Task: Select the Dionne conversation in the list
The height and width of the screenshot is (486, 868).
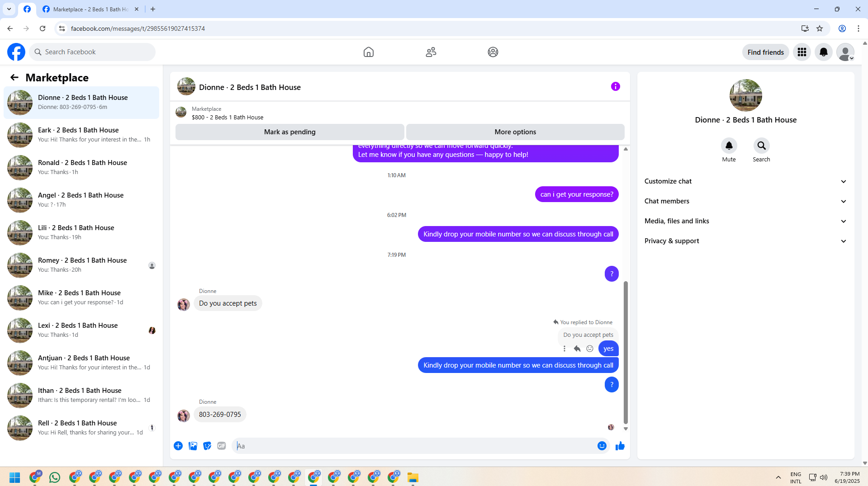Action: click(x=81, y=103)
